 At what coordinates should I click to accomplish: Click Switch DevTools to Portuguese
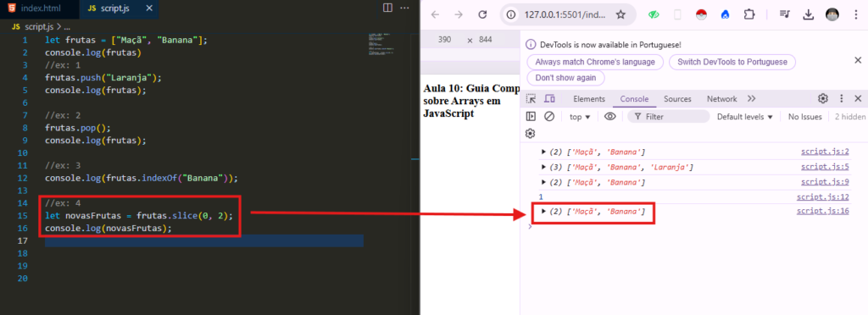point(732,62)
